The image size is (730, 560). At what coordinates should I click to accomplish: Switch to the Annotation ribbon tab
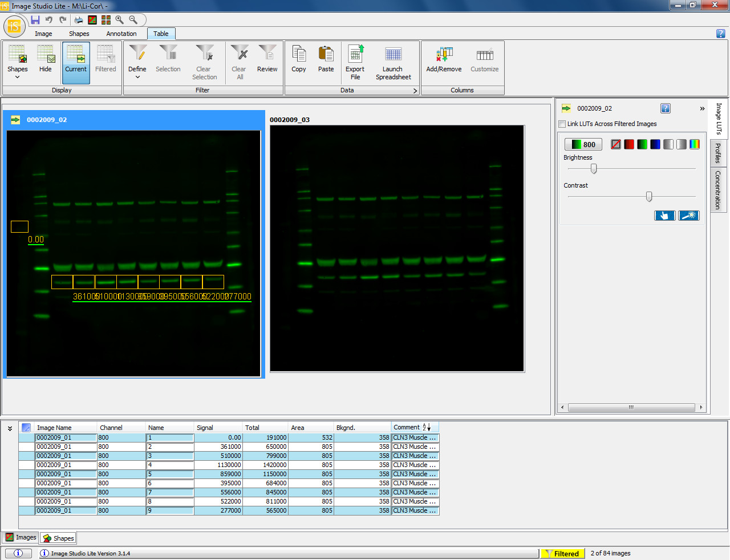(x=121, y=34)
